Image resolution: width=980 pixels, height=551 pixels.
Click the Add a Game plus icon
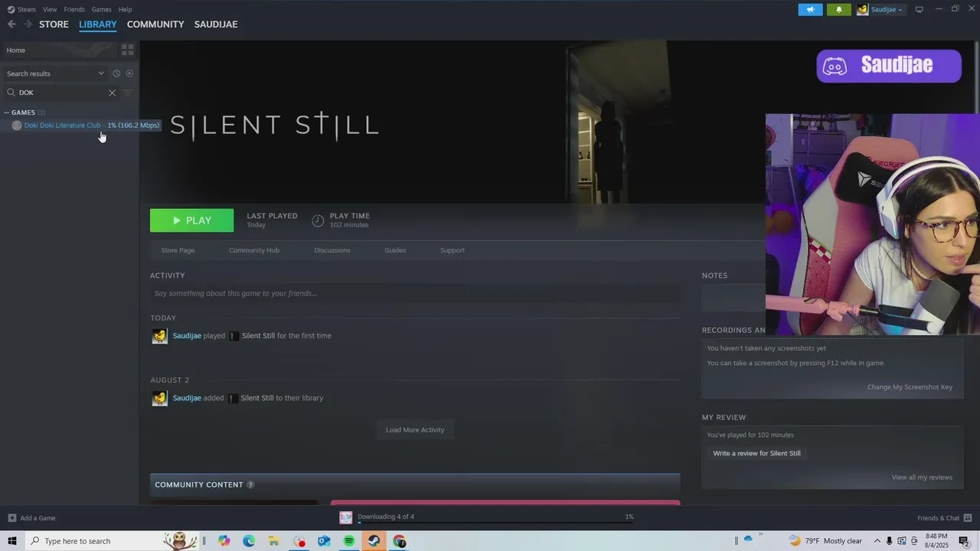(x=11, y=518)
